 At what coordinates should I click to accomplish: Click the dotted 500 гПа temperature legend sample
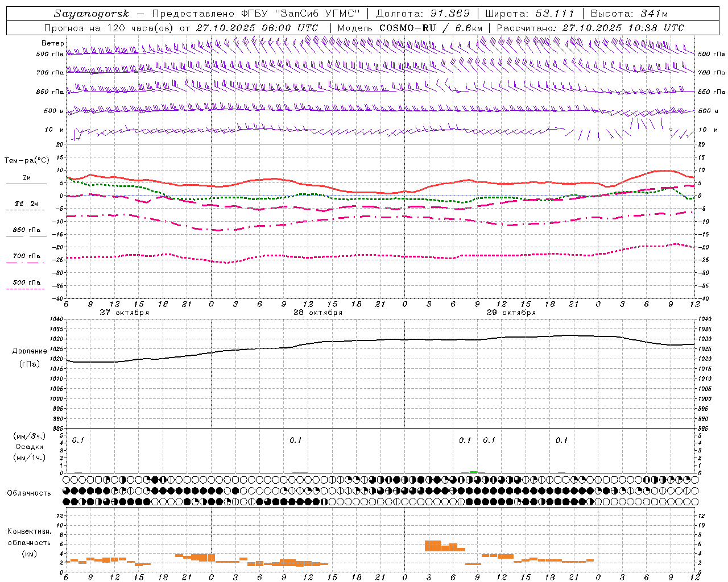(26, 289)
